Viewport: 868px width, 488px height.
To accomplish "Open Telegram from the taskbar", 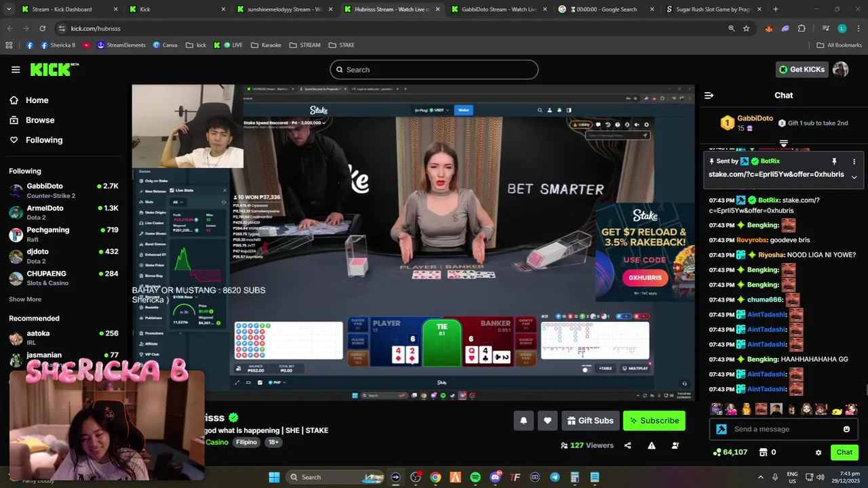I will pyautogui.click(x=555, y=477).
